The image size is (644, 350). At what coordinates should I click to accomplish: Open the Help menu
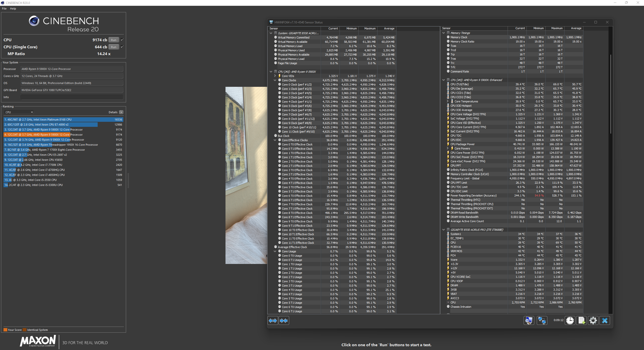coord(13,9)
